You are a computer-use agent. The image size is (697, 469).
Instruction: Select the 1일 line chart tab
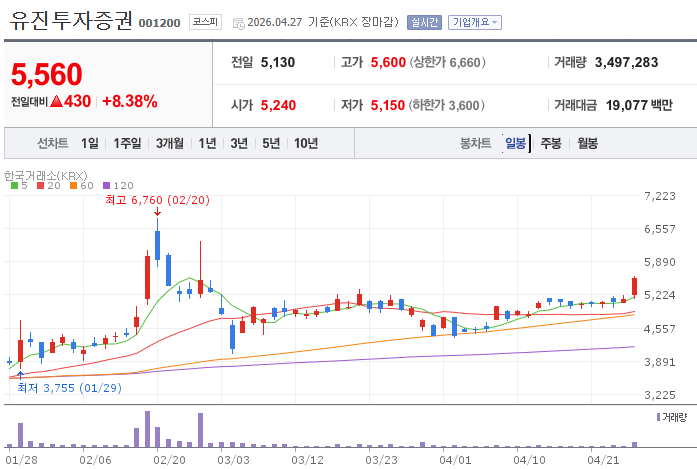89,143
